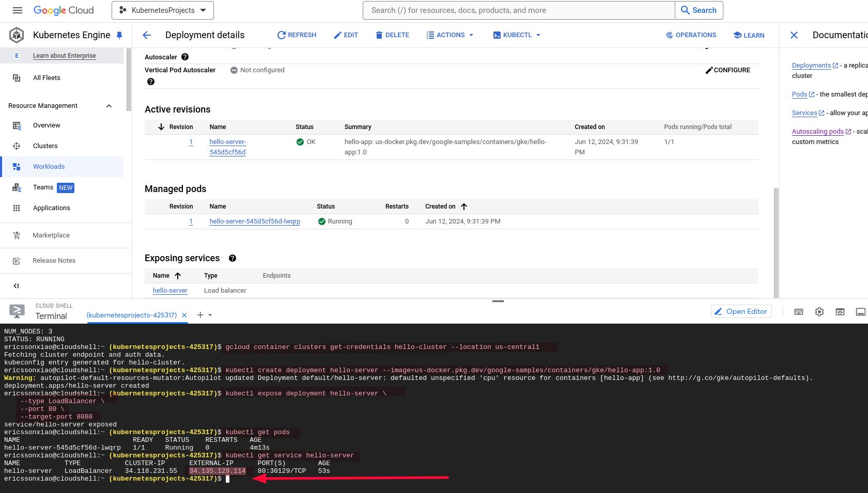Click the LEARN button
This screenshot has width=868, height=493.
click(749, 35)
